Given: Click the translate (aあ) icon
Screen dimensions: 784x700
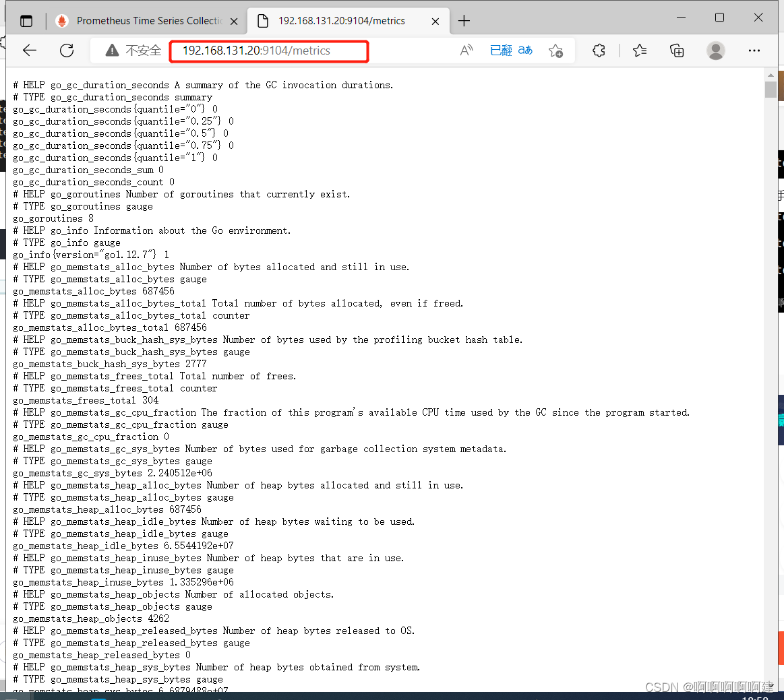Looking at the screenshot, I should [x=525, y=51].
